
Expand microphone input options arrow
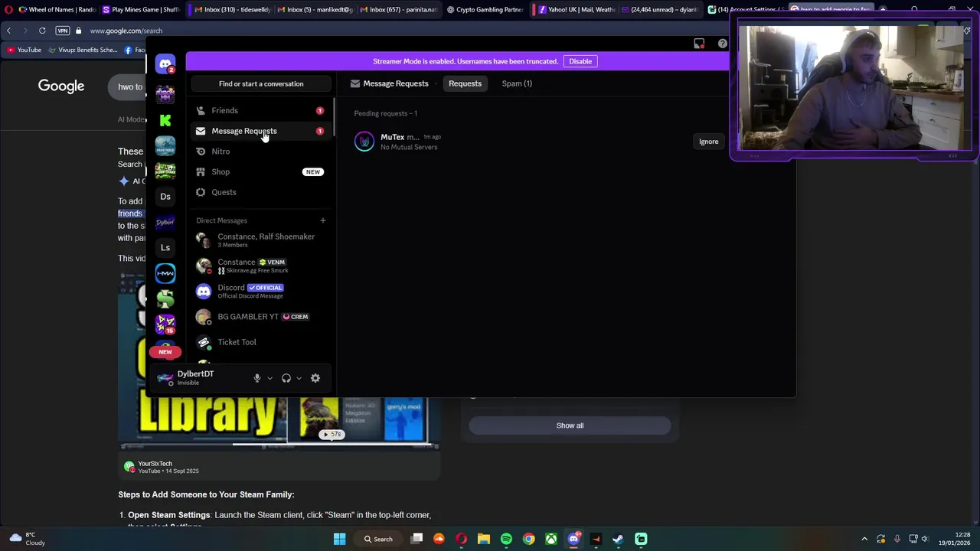pos(269,378)
